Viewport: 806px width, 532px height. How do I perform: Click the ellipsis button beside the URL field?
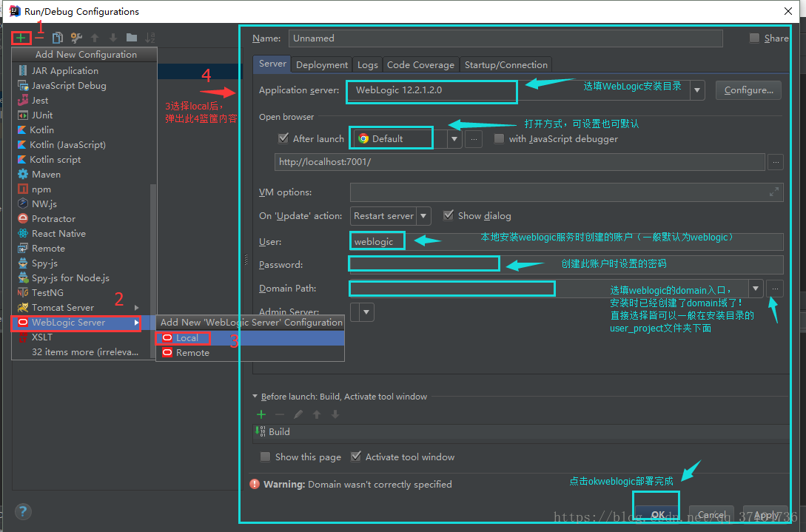coord(776,162)
